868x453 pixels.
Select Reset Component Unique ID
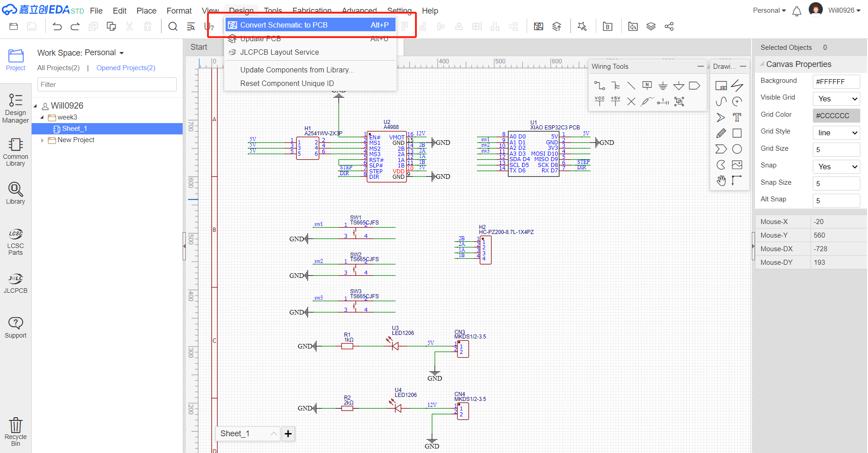287,83
